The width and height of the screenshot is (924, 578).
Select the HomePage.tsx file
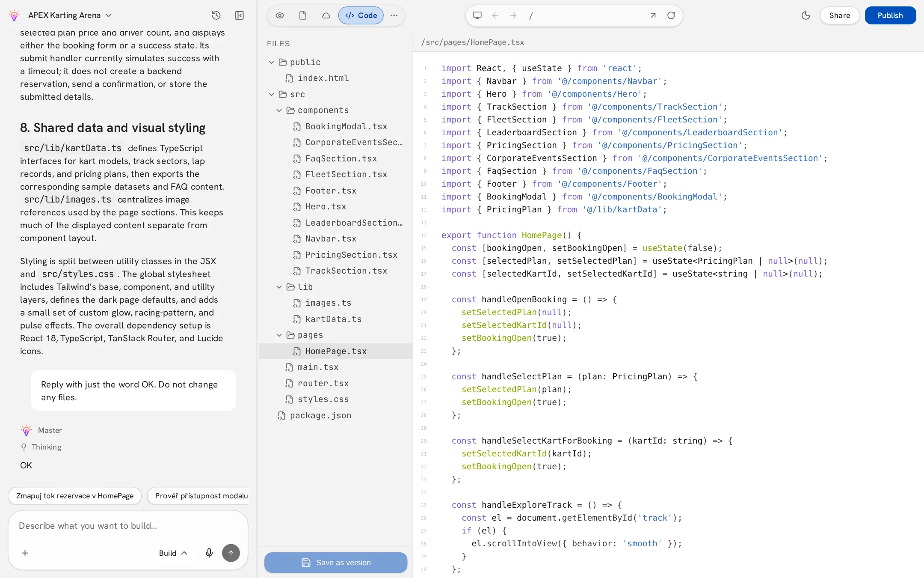tap(336, 351)
